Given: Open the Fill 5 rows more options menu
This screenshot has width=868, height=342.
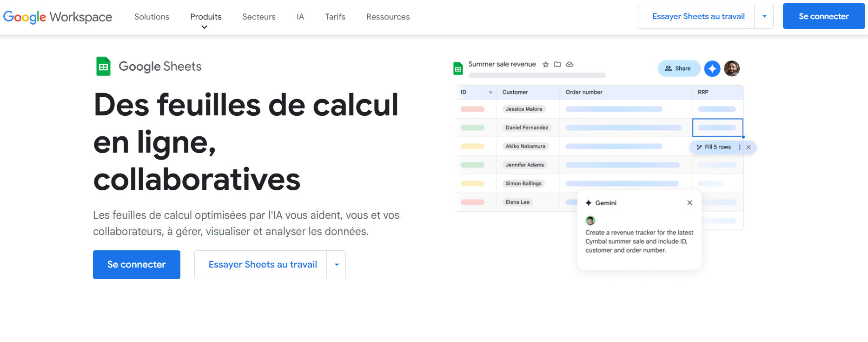Looking at the screenshot, I should point(740,147).
